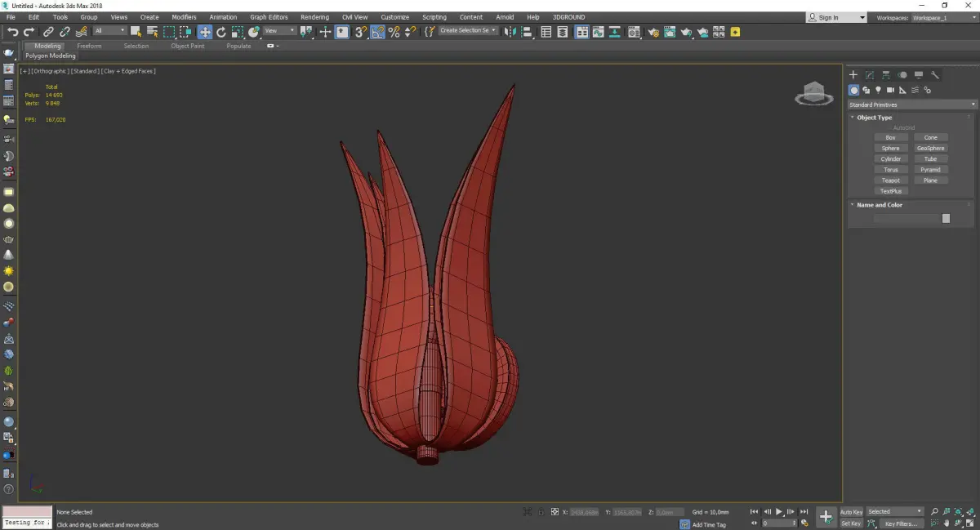
Task: Activate the Select and Move tool
Action: pos(204,32)
